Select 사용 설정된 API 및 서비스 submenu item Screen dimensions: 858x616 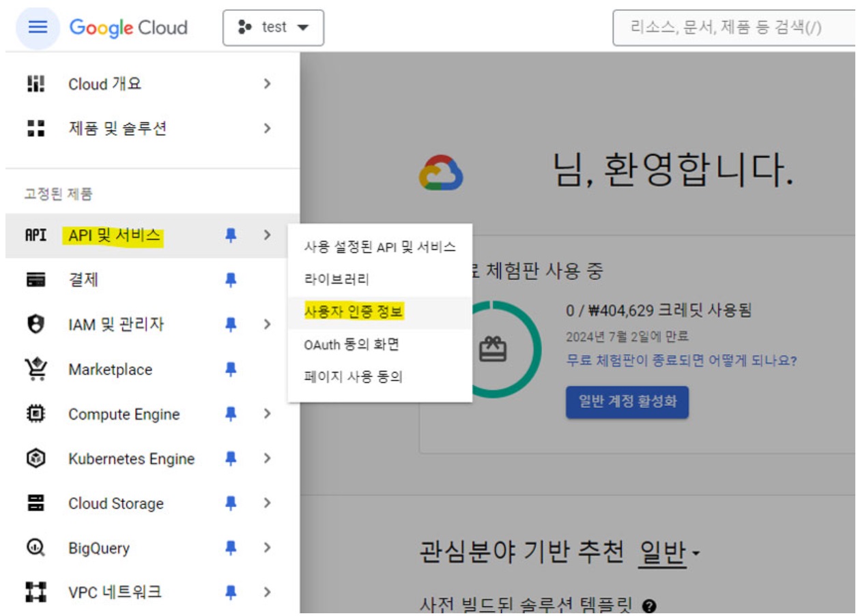click(380, 247)
